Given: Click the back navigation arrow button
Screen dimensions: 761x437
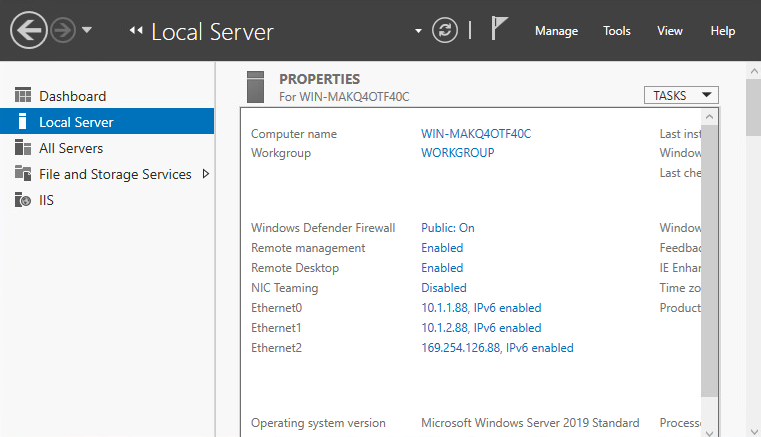Looking at the screenshot, I should pos(30,31).
